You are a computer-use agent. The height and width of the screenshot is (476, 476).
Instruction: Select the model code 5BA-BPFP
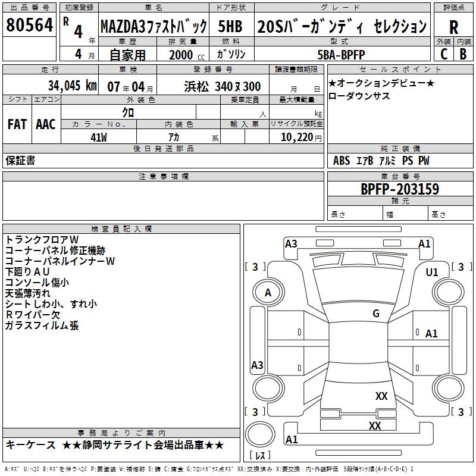pos(341,55)
